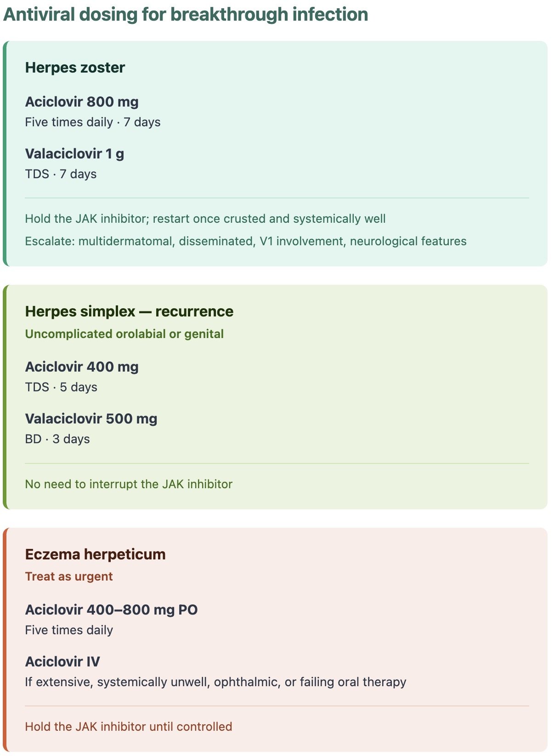Select the Eczema herpeticum card heading
The image size is (554, 756).
[95, 554]
